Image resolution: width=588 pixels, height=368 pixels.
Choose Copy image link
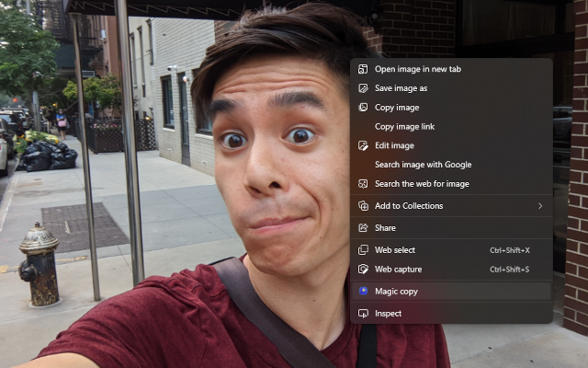coord(404,126)
